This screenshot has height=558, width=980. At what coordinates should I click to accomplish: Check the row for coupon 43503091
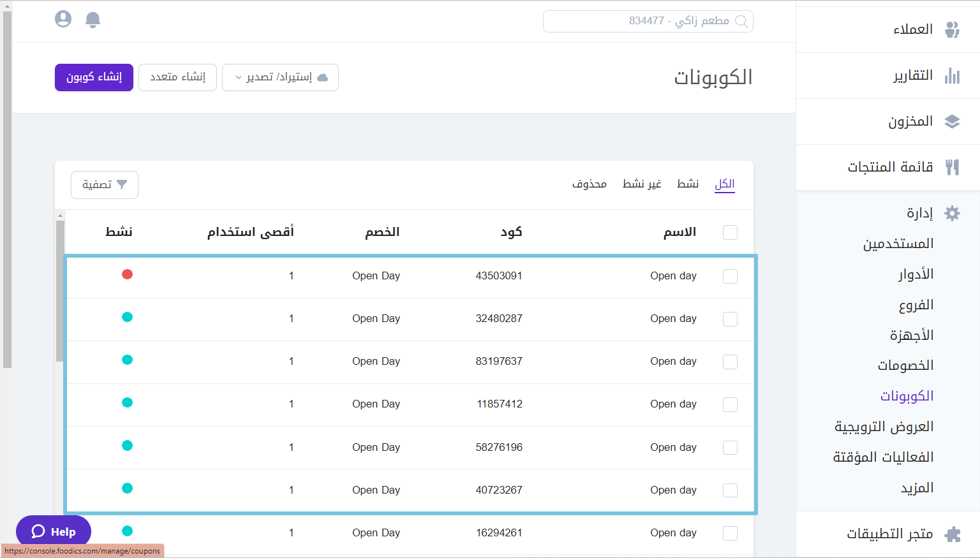click(730, 276)
